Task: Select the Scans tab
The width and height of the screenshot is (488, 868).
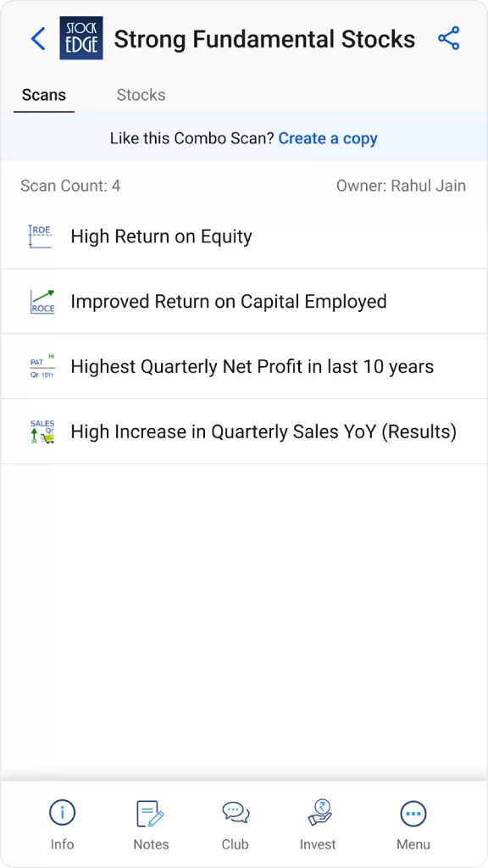Action: click(43, 95)
